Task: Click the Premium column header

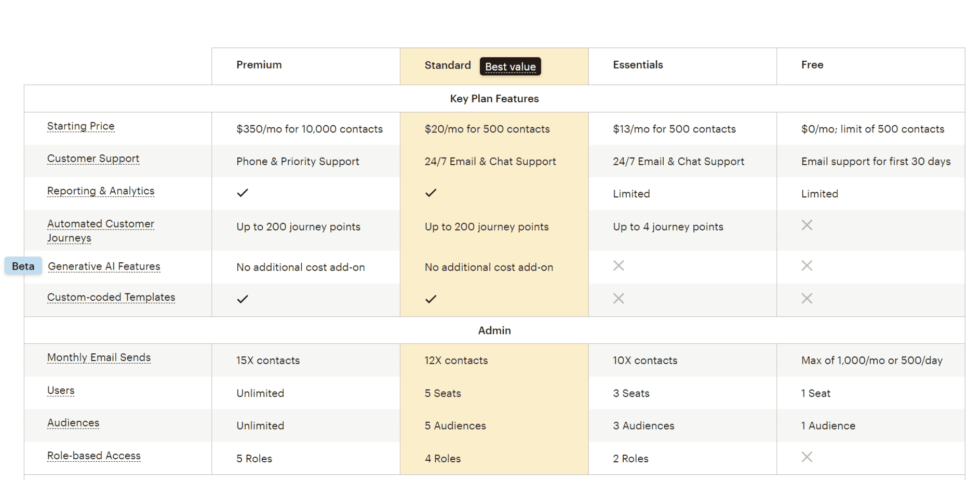Action: [259, 65]
